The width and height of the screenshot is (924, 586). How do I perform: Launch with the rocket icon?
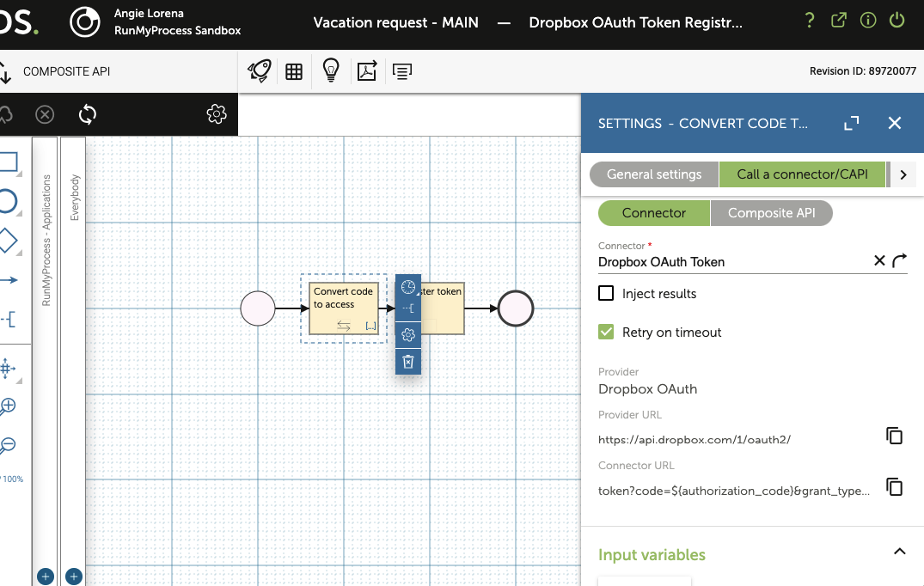coord(260,71)
